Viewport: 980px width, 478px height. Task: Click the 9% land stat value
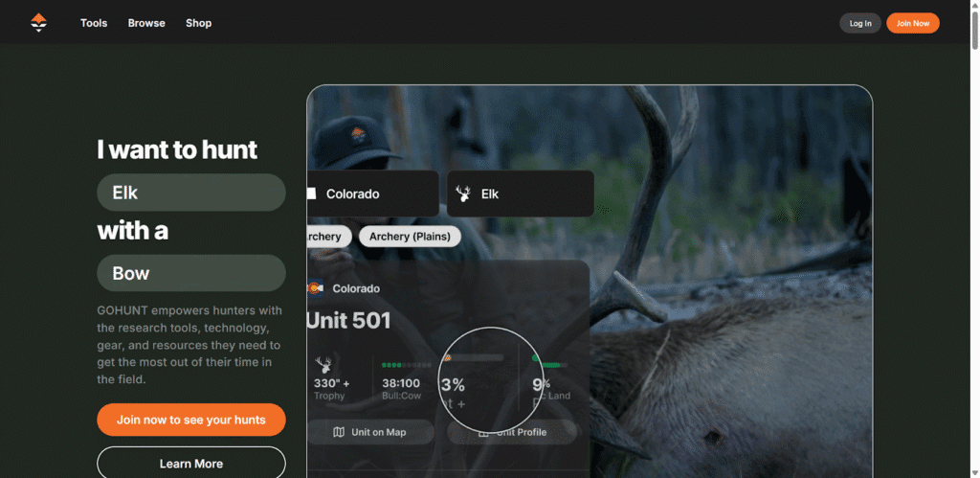[x=542, y=385]
